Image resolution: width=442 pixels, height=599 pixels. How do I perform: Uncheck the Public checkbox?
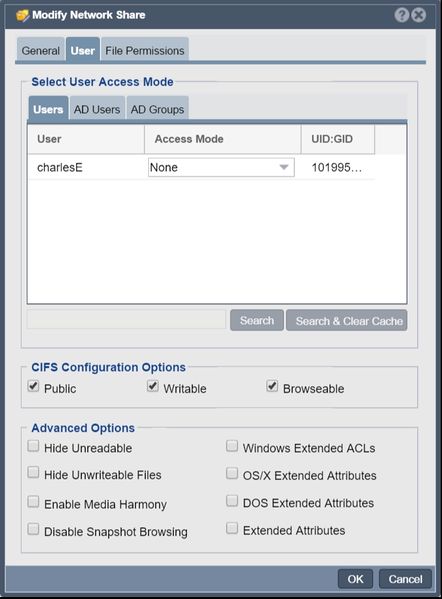pos(33,386)
